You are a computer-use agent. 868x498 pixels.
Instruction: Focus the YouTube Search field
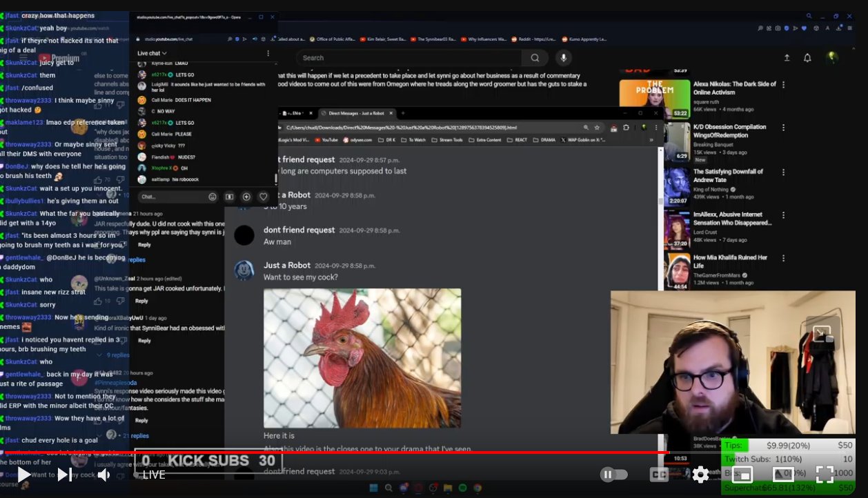pyautogui.click(x=411, y=58)
